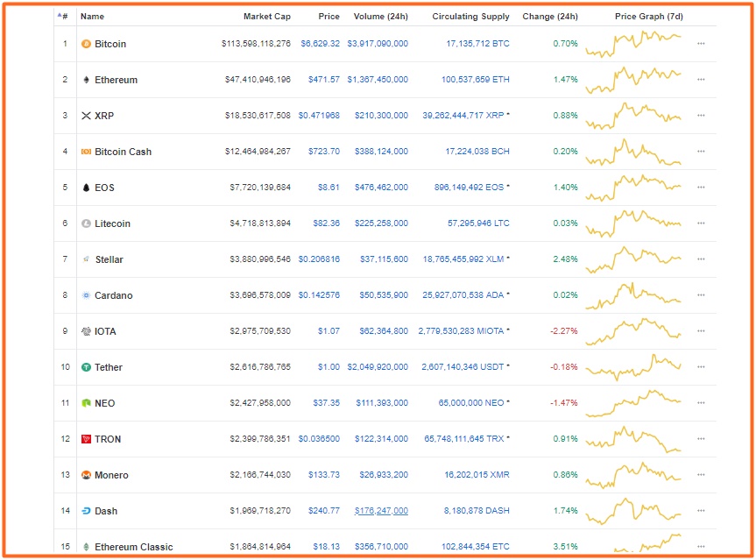Click the Monero logo icon
The image size is (756, 560).
tap(86, 475)
